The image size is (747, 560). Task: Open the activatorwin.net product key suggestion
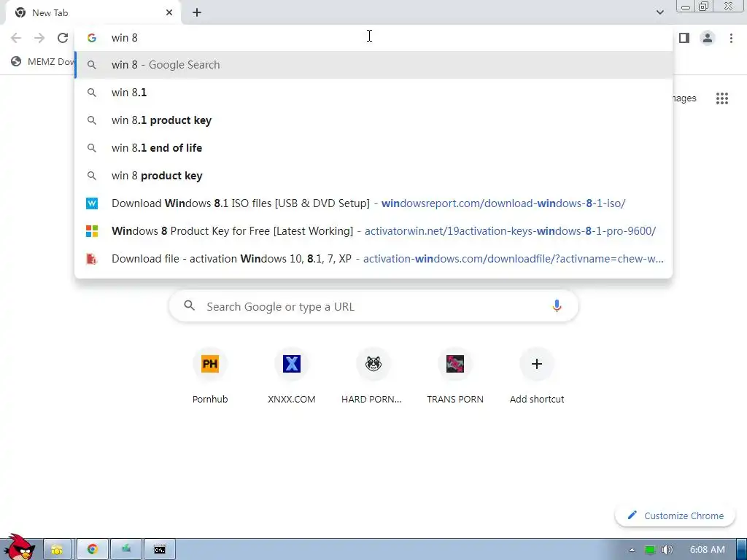373,231
